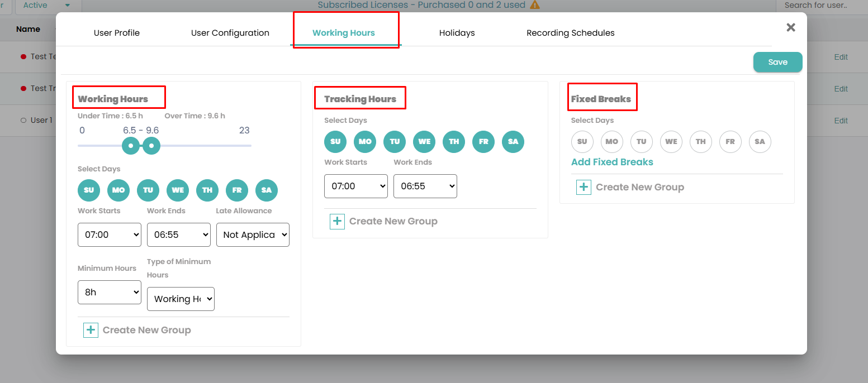Toggle SU day in Working Hours
The image size is (868, 383).
[89, 190]
